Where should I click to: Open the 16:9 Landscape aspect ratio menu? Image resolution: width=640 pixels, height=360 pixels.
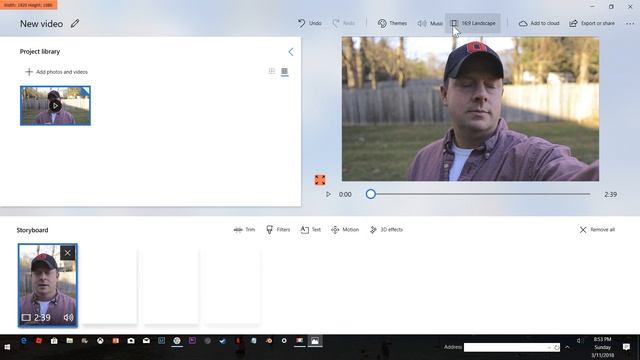(x=473, y=23)
